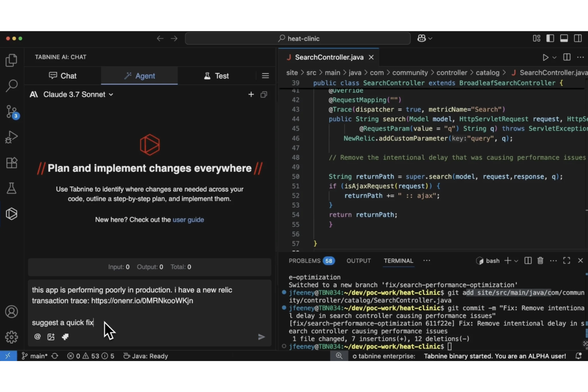
Task: Open the Manage gear icon
Action: click(12, 337)
